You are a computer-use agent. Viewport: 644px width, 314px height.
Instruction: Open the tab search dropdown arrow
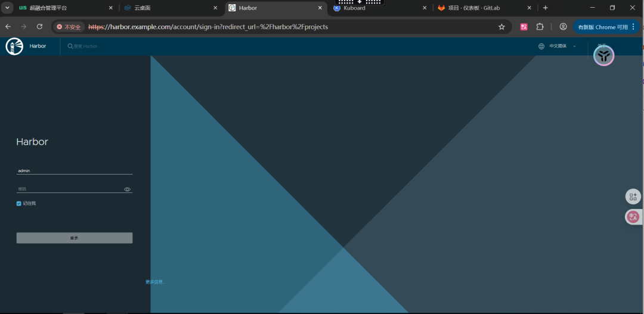(x=7, y=8)
